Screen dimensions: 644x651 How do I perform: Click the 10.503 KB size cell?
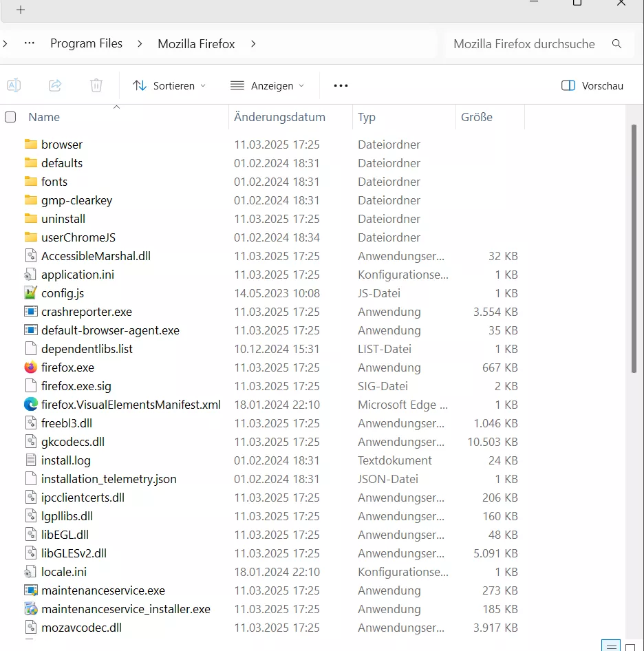[493, 442]
